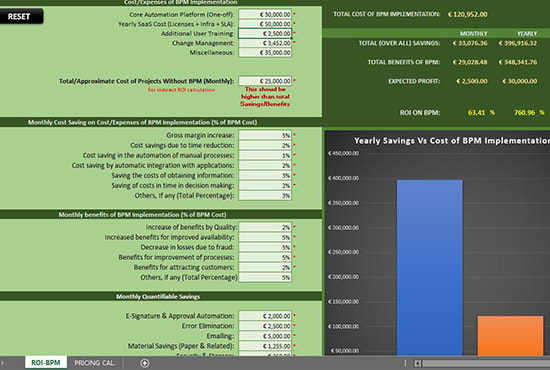Screen dimensions: 550x370
Task: Click the red warning about higher savings
Action: (x=265, y=96)
